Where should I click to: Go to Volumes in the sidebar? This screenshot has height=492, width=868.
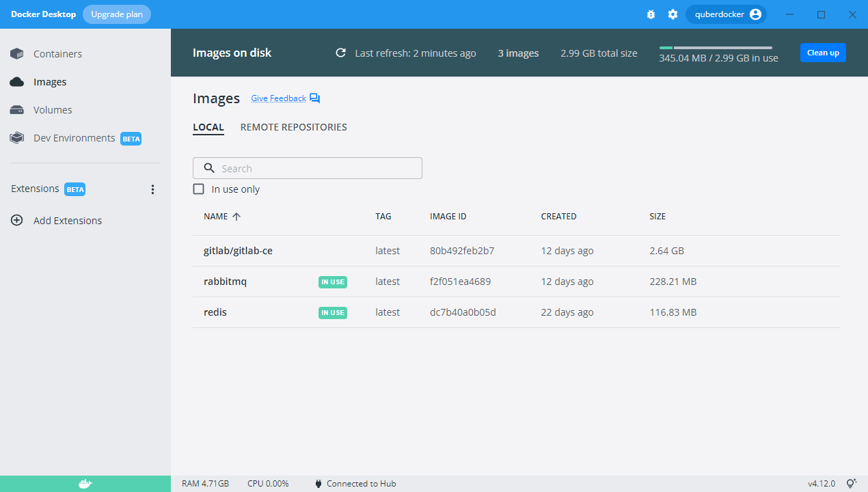click(x=53, y=110)
